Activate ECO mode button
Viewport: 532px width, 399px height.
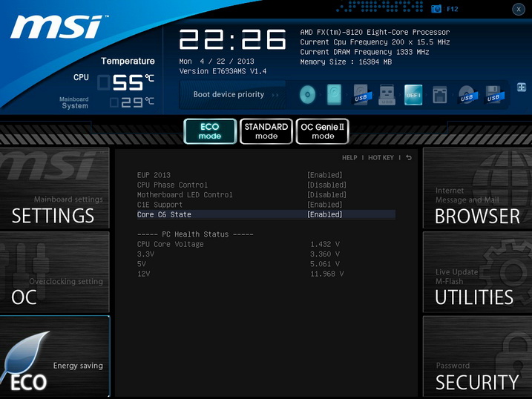click(x=210, y=131)
